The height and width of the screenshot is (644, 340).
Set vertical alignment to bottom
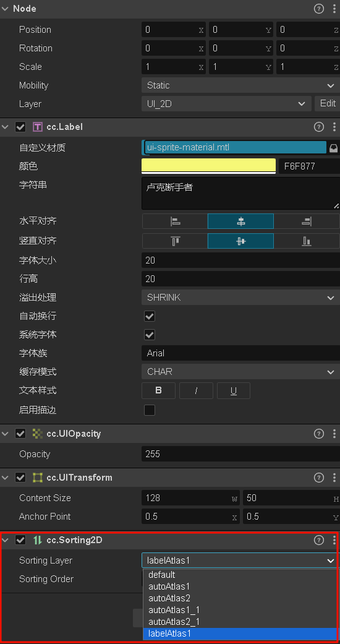[x=307, y=241]
